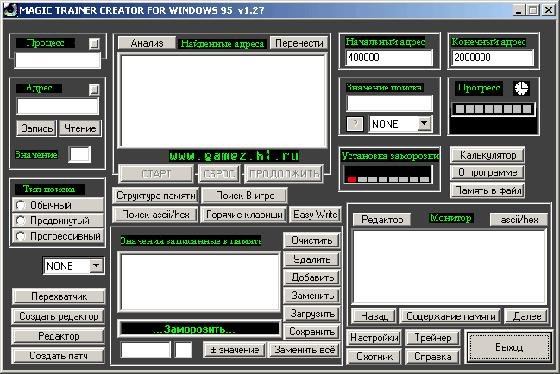Click the frozen values list box

(x=200, y=283)
